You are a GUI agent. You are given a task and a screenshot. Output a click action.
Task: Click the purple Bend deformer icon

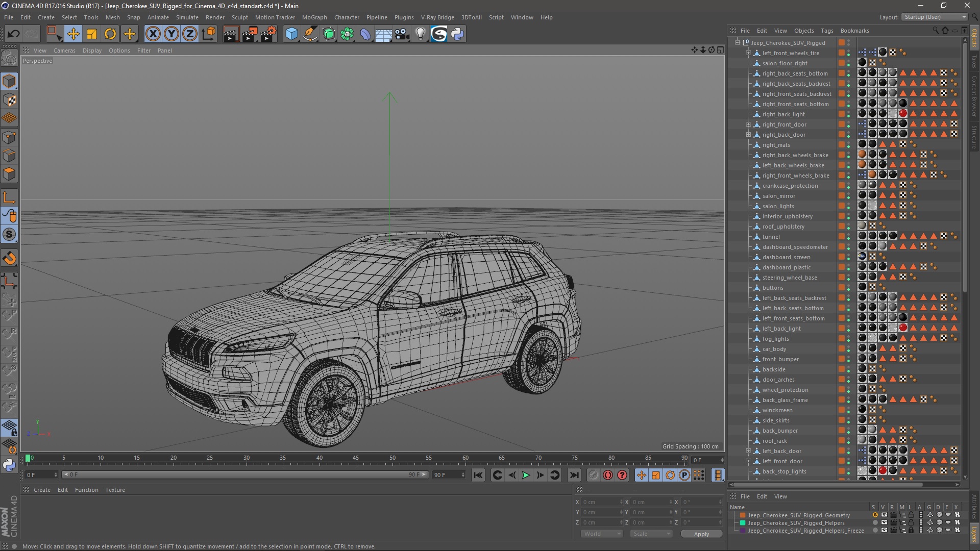tap(365, 34)
